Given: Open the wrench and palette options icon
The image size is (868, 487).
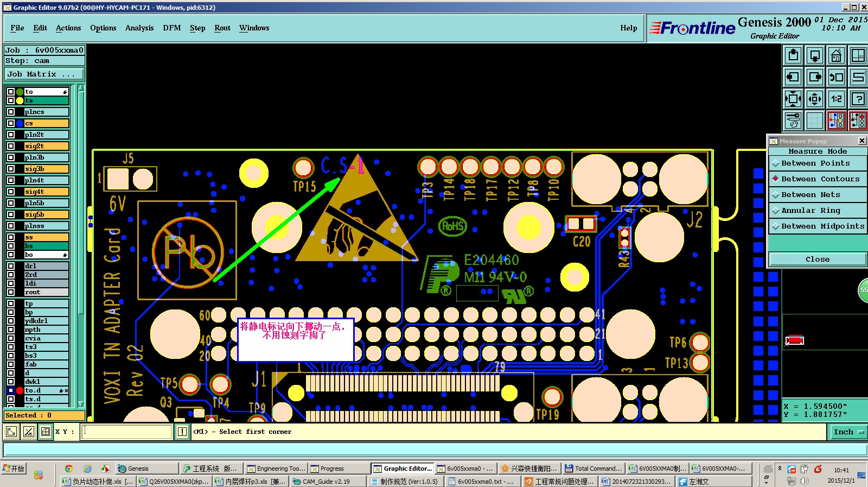Looking at the screenshot, I should click(793, 121).
